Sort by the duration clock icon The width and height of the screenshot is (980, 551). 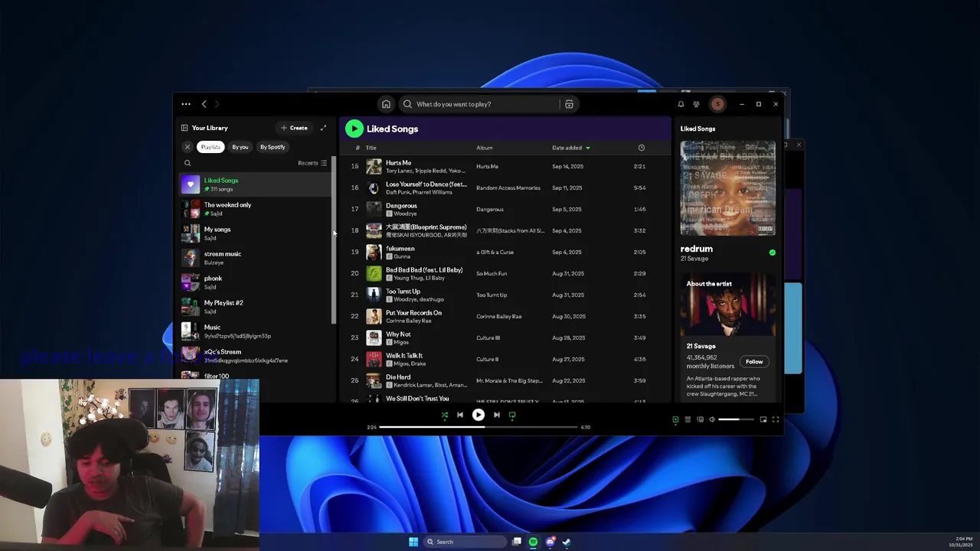[642, 148]
